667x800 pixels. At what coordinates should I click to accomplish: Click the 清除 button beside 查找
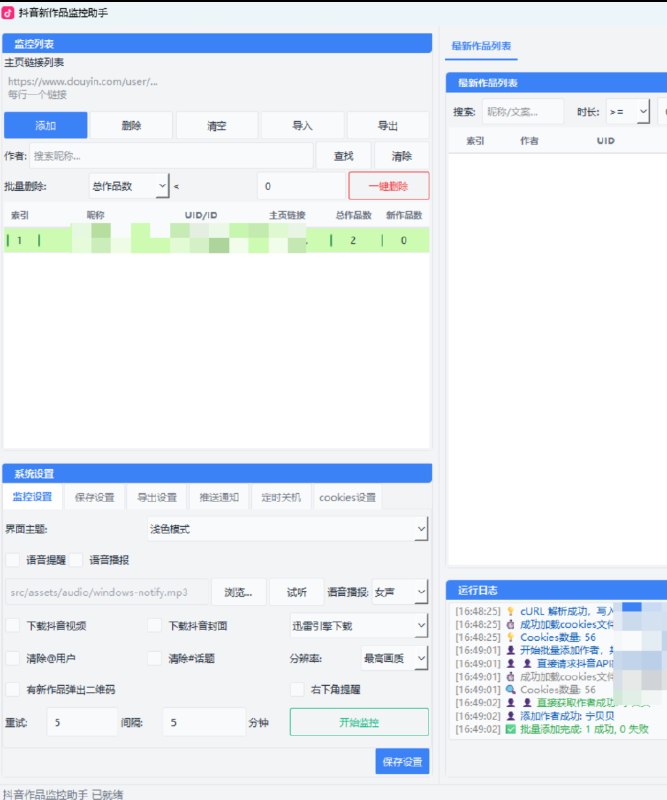(x=402, y=156)
